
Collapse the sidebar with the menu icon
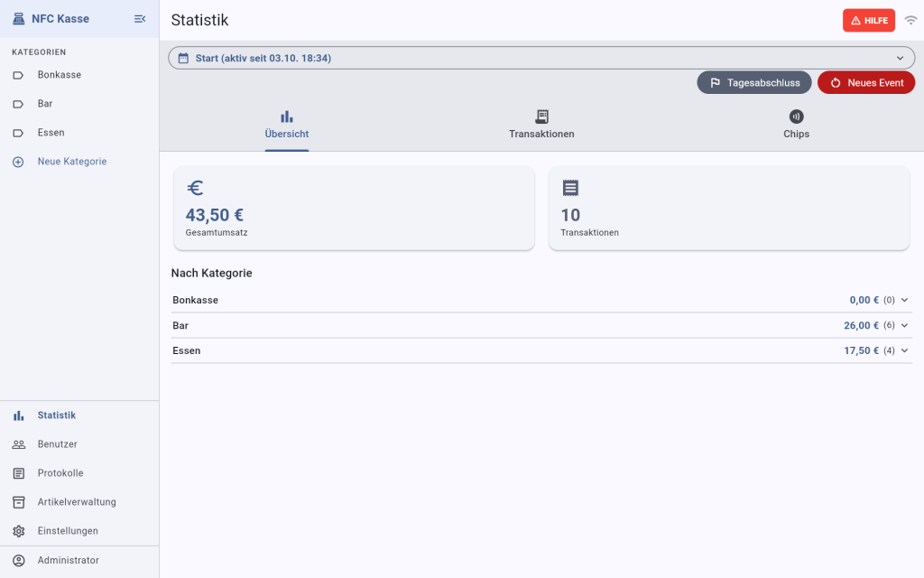click(140, 19)
